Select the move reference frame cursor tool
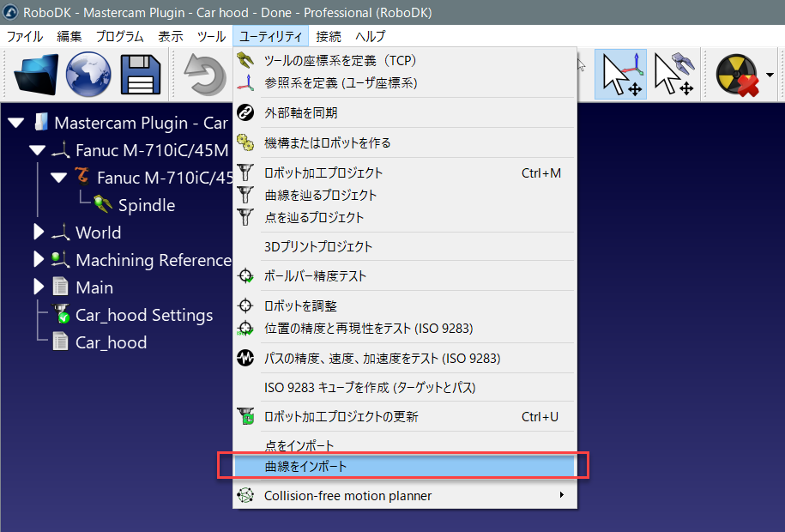The image size is (785, 532). 621,75
